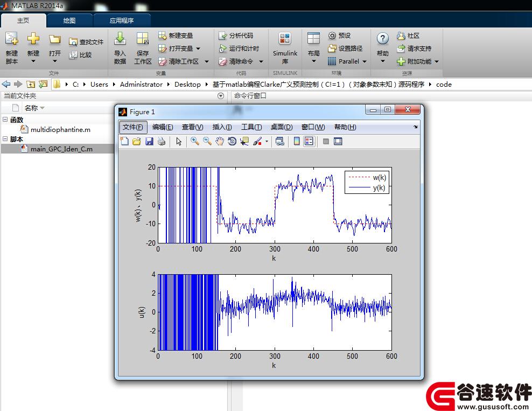Image resolution: width=532 pixels, height=411 pixels.
Task: Click Users in address path
Action: tap(99, 84)
